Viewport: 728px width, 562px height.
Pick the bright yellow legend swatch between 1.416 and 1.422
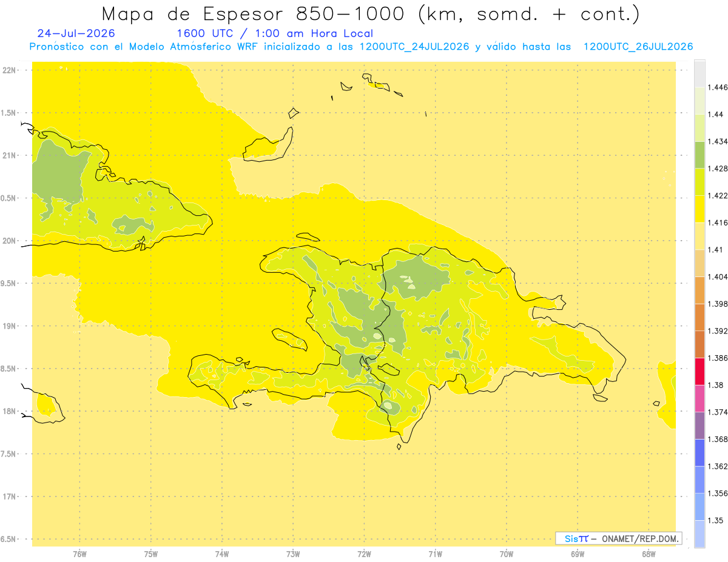click(x=699, y=209)
